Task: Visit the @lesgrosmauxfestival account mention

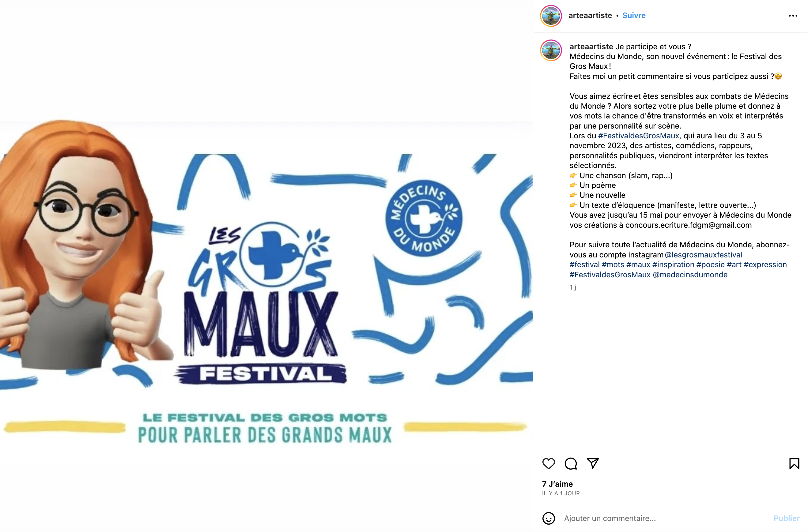Action: (x=703, y=255)
